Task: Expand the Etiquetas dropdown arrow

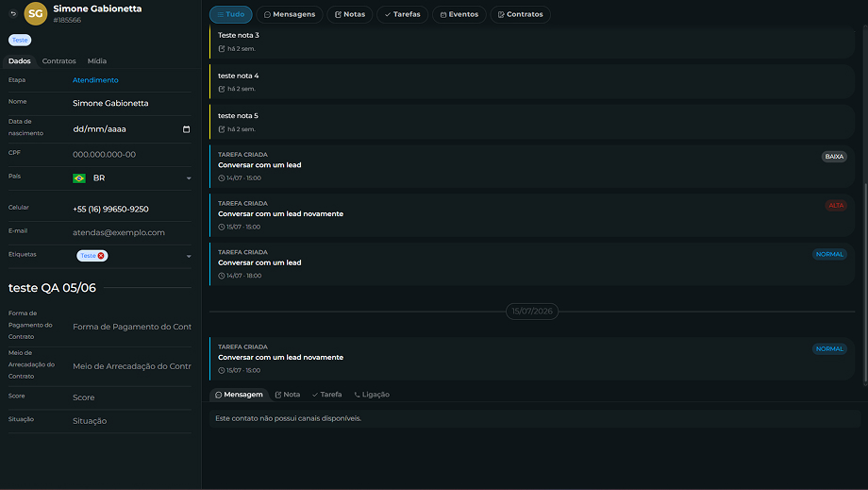Action: click(189, 257)
